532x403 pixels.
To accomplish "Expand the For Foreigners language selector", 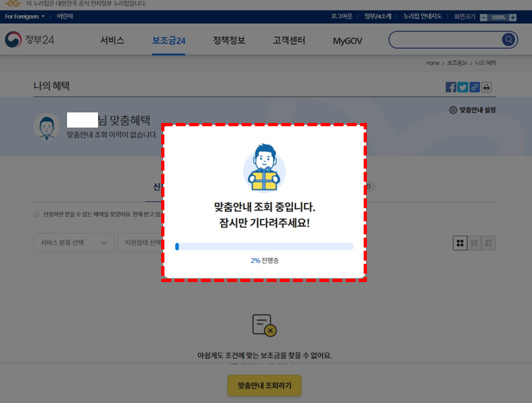I will pos(24,16).
